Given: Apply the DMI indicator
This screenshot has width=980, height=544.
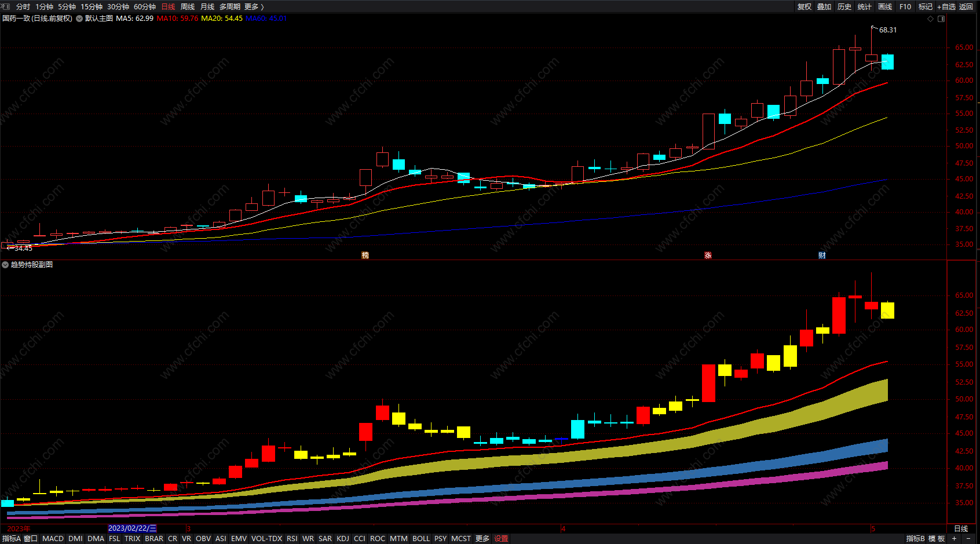Looking at the screenshot, I should [x=75, y=539].
